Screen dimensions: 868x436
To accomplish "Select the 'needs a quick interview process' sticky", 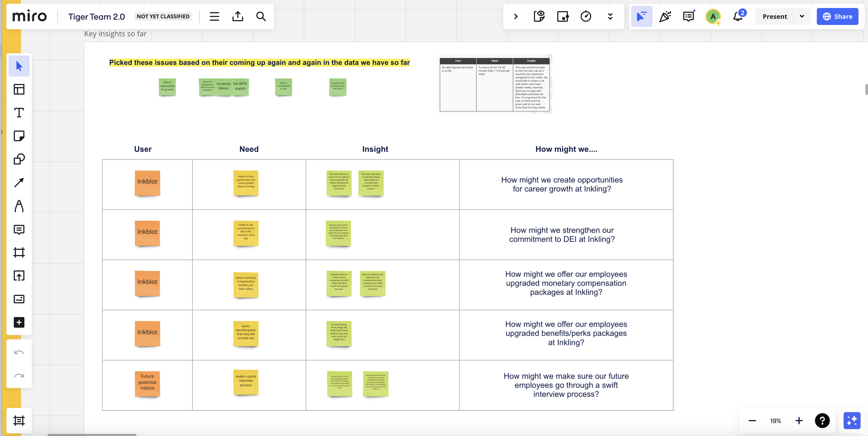I will click(x=246, y=382).
